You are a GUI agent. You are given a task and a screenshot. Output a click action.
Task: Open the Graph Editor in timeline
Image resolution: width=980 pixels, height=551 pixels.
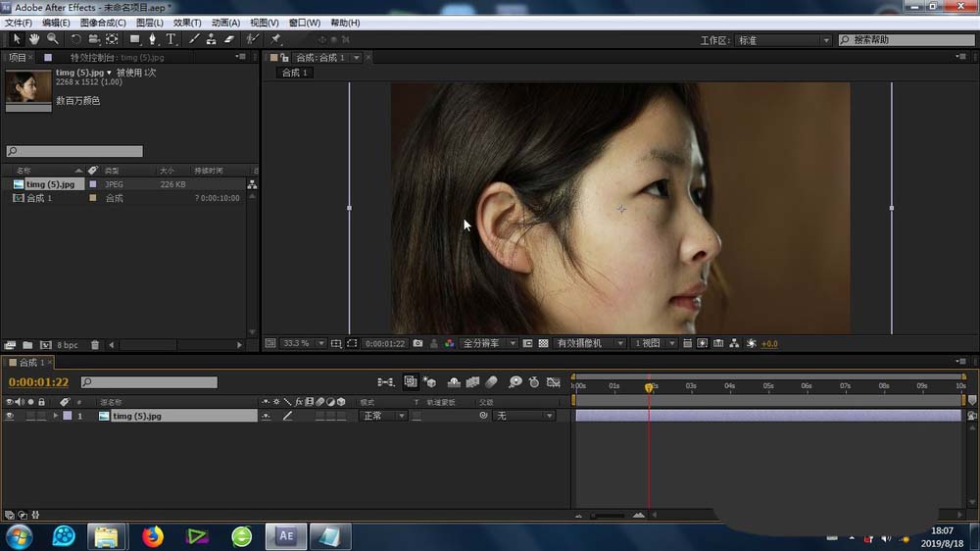click(553, 382)
